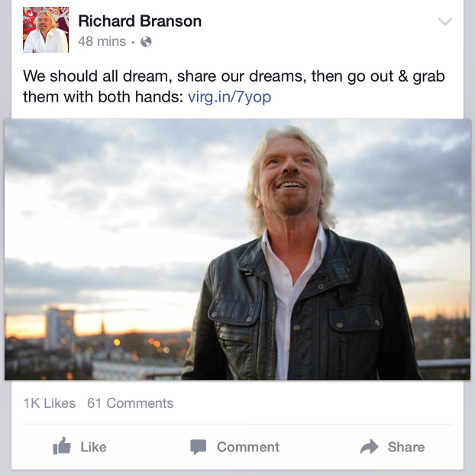Open Richard Branson's profile picture
Viewport: 475px width, 475px height.
46,30
